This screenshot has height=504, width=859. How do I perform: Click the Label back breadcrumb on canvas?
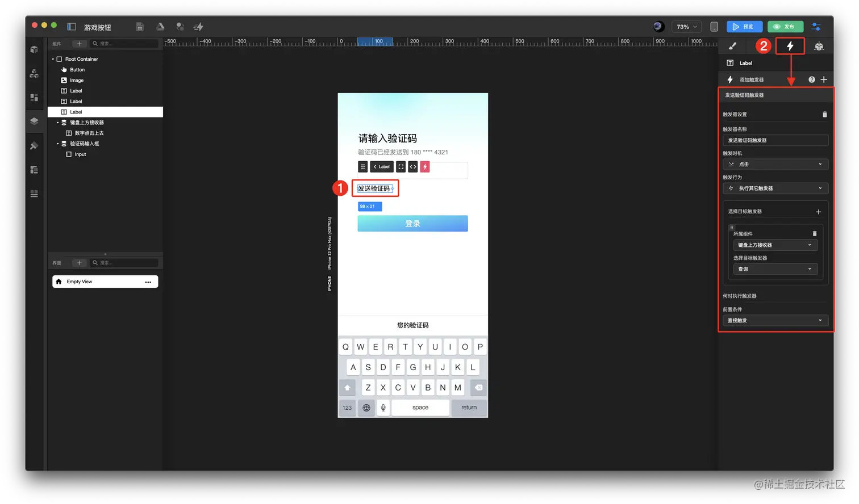(382, 167)
